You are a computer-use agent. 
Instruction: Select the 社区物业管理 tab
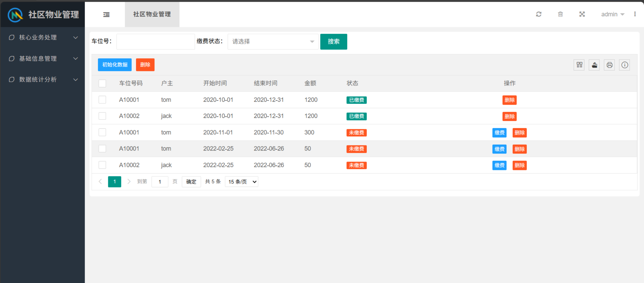pos(152,14)
